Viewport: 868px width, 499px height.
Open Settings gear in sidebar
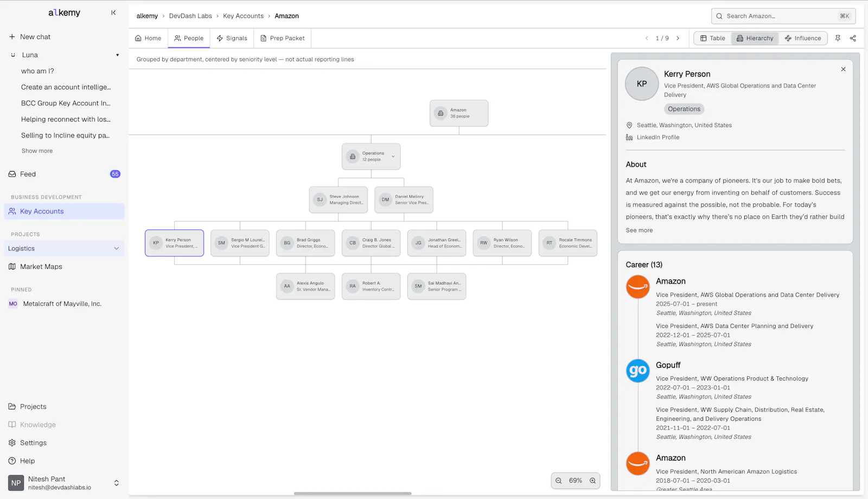coord(12,443)
